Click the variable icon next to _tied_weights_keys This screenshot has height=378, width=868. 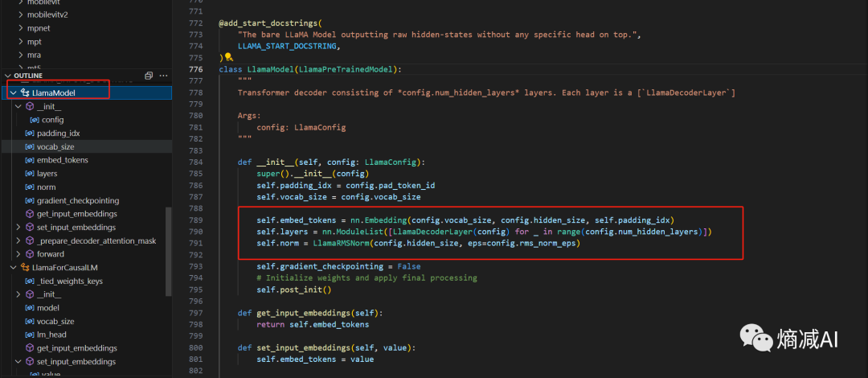point(30,281)
